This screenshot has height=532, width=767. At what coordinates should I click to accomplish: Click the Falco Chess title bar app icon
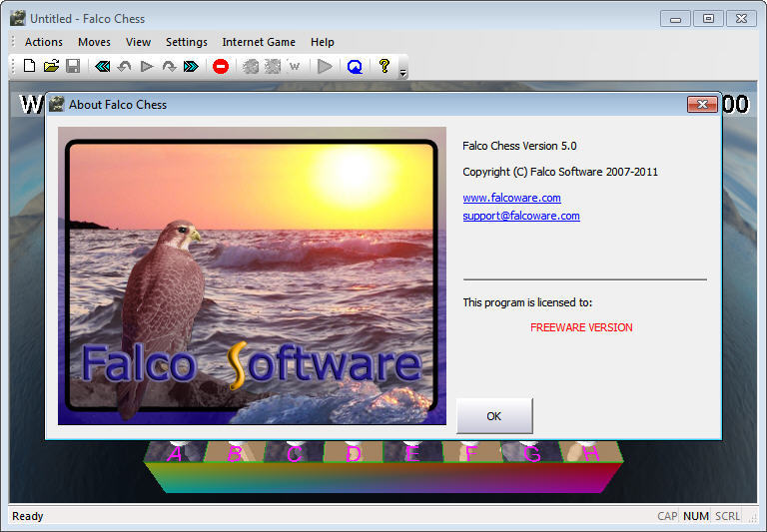[18, 19]
